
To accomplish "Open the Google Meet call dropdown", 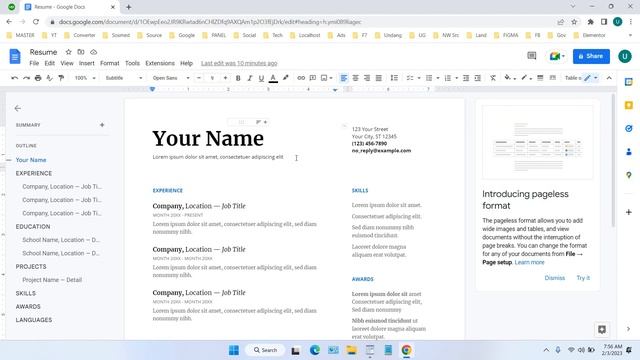I will 557,56.
